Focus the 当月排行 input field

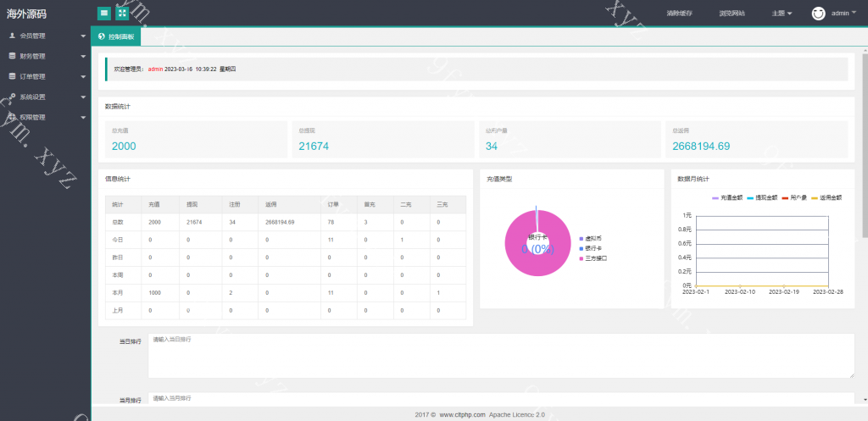501,398
